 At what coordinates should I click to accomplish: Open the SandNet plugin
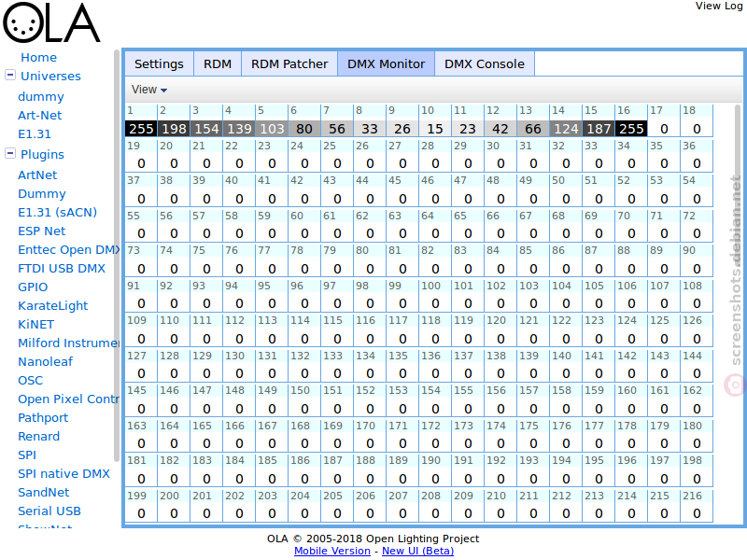(43, 493)
